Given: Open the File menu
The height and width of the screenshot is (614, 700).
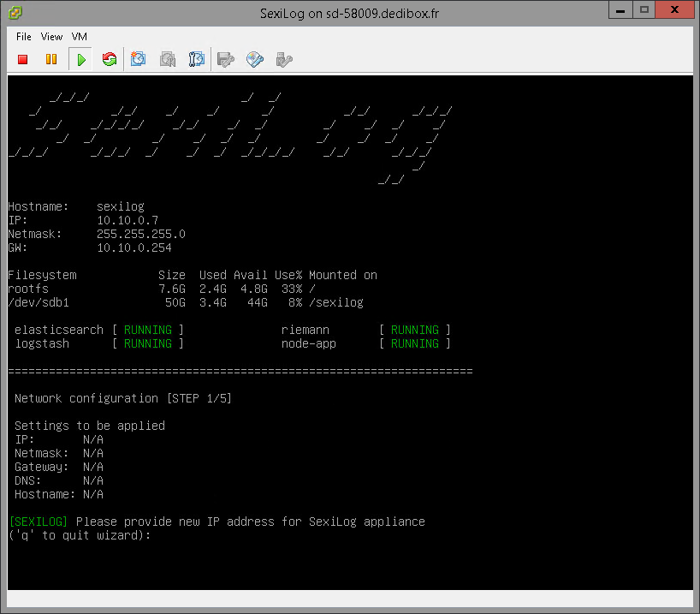Looking at the screenshot, I should tap(24, 37).
